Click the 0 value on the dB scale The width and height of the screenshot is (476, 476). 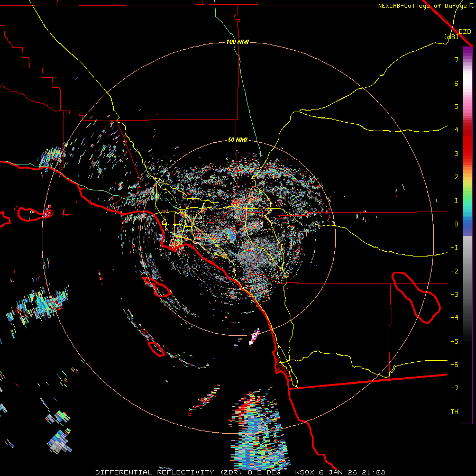coord(456,224)
